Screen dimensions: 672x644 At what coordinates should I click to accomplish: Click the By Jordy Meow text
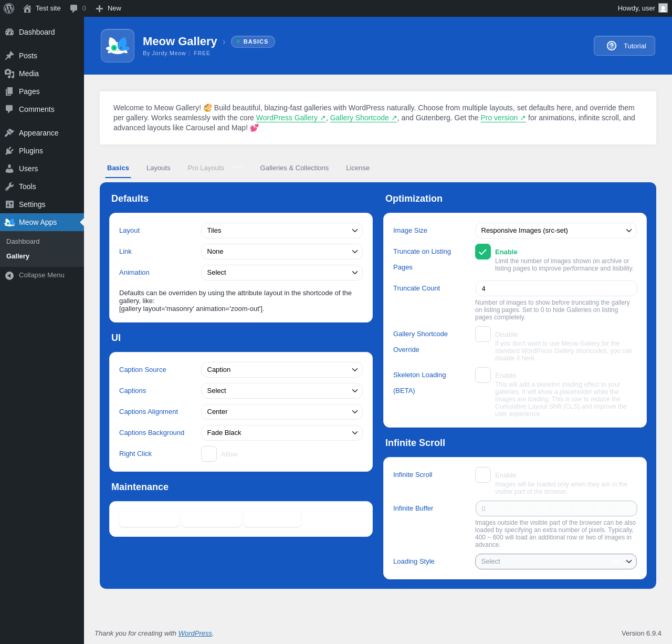click(x=164, y=53)
